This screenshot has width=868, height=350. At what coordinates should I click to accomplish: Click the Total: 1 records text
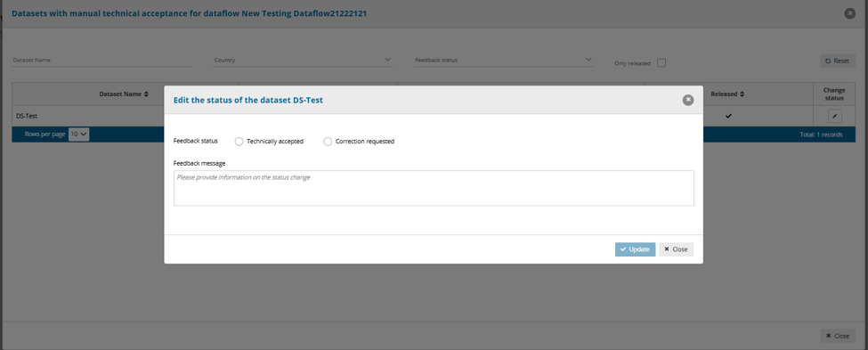(x=822, y=134)
